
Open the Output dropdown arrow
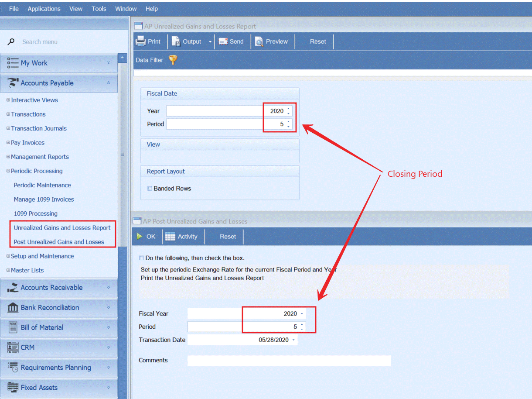(x=210, y=42)
